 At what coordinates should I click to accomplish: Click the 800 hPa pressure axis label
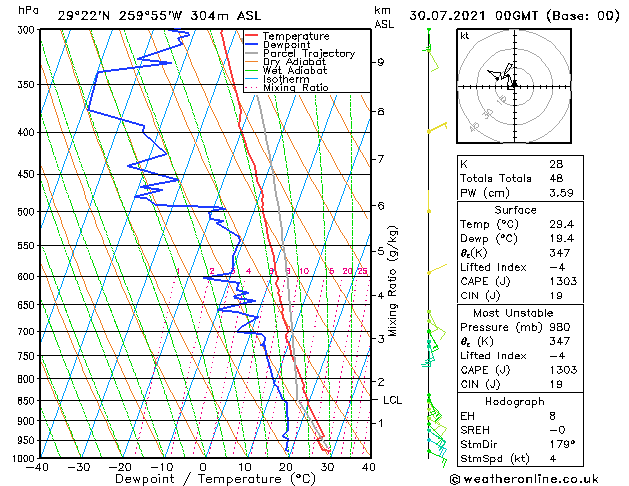point(28,379)
